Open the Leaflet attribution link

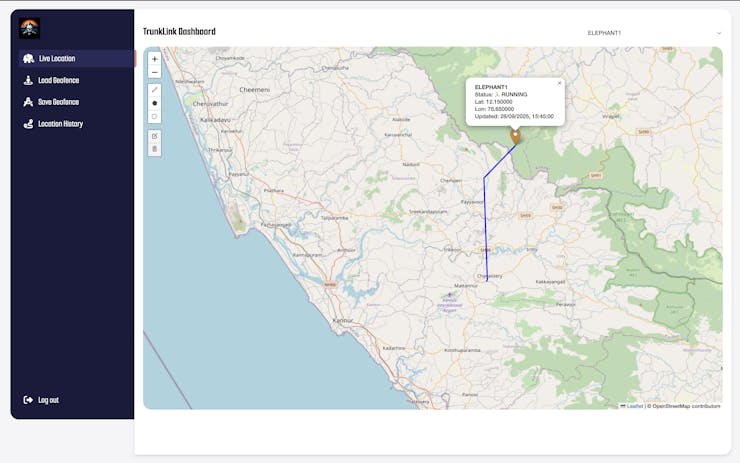coord(634,406)
